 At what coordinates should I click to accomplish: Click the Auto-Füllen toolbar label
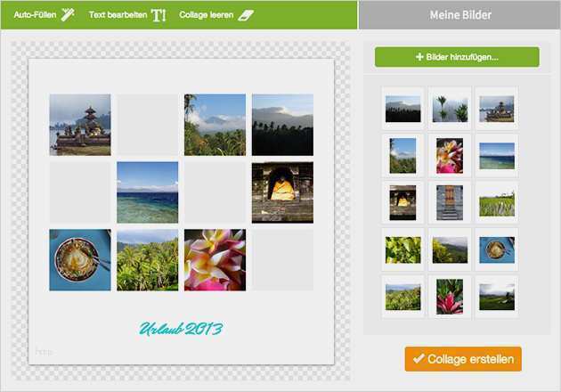tap(35, 15)
